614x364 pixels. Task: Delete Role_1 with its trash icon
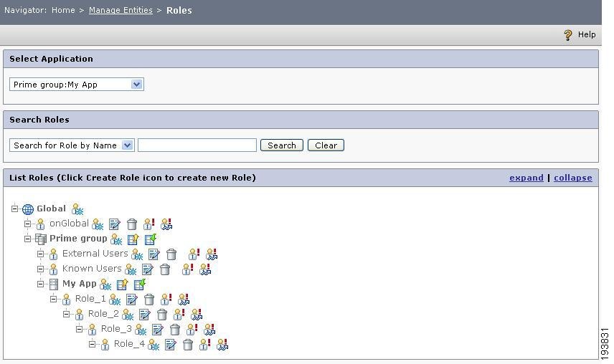[x=149, y=300]
